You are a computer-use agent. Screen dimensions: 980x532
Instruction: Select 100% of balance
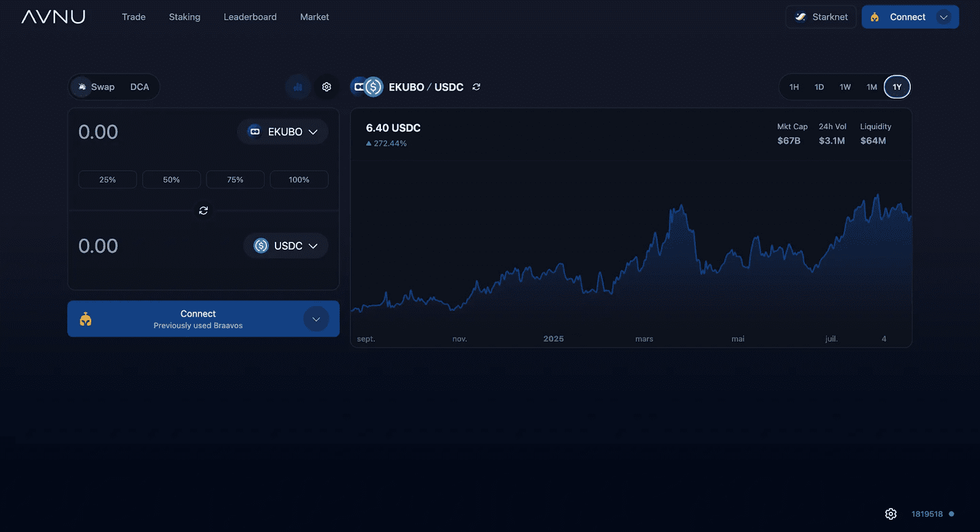[299, 179]
